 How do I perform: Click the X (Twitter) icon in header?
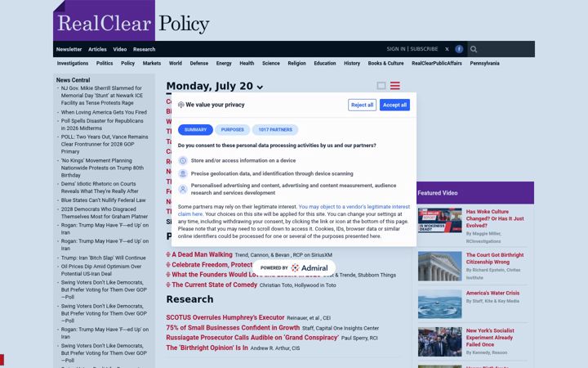click(447, 49)
